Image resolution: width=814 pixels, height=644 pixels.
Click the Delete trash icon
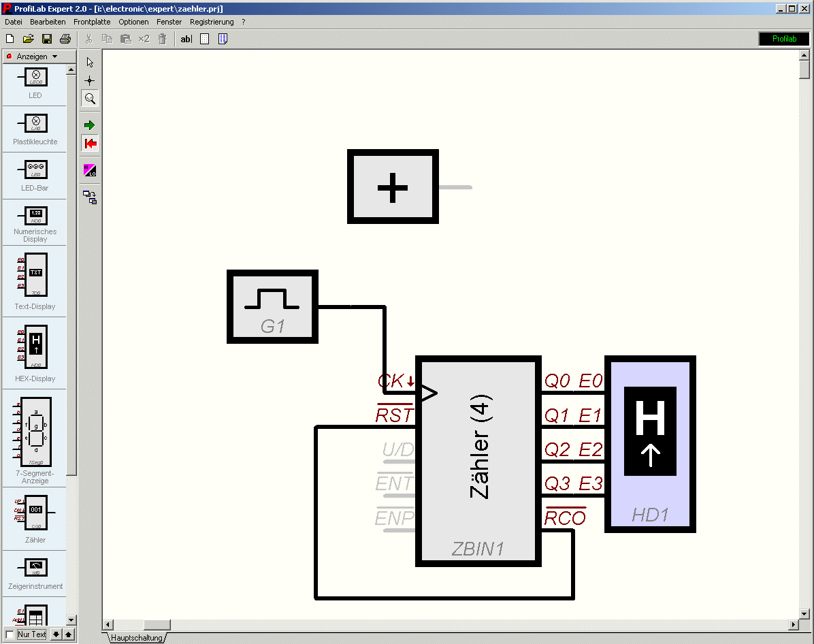point(163,39)
